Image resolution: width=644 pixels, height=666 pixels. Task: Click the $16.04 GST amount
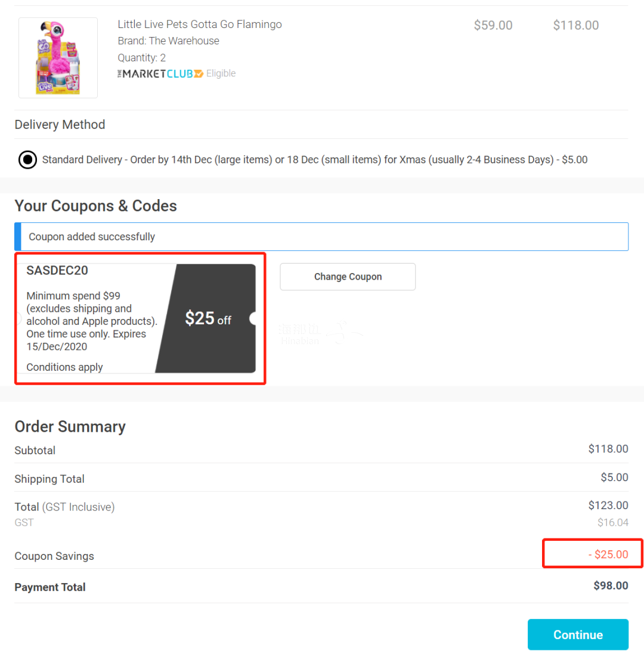pyautogui.click(x=612, y=522)
